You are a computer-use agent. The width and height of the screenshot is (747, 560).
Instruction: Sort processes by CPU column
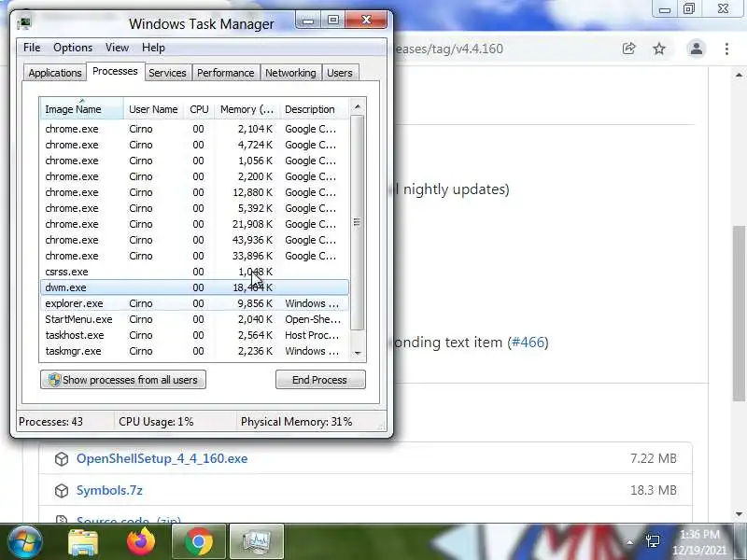(x=199, y=109)
